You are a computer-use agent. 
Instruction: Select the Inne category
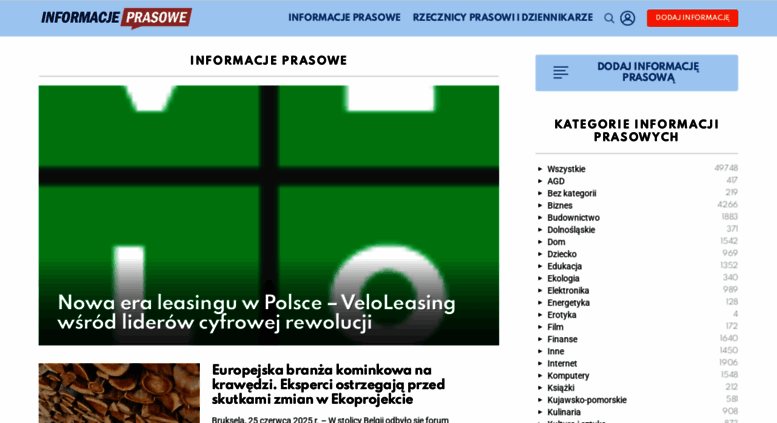coord(555,351)
